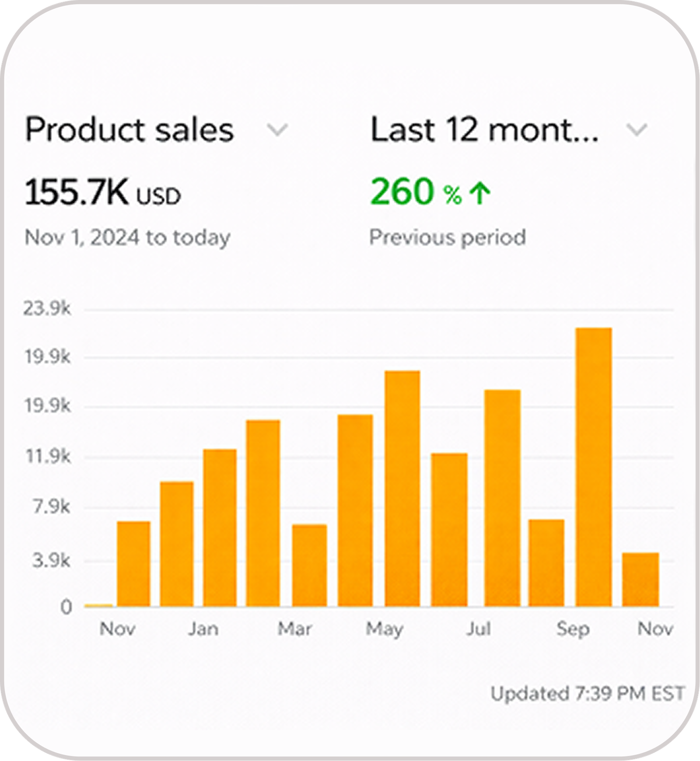The height and width of the screenshot is (761, 700).
Task: Click the second-tallest orange bar
Action: [402, 488]
